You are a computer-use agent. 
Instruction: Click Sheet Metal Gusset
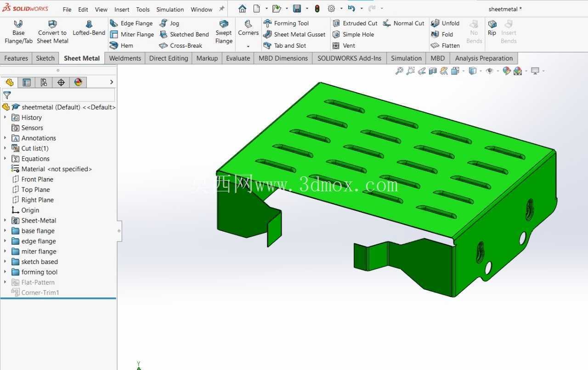(294, 34)
